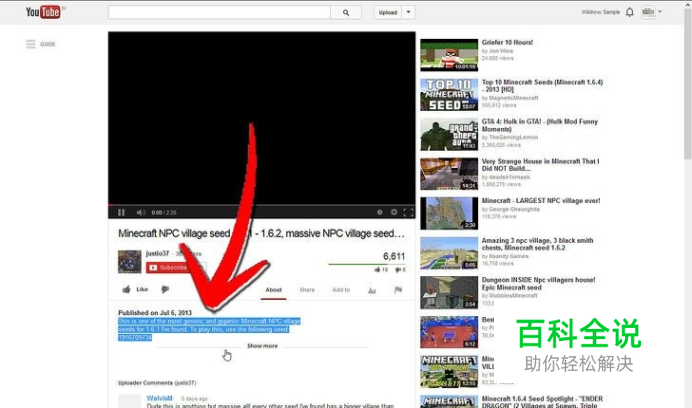Enter fullscreen mode on the player
692x408 pixels.
(x=409, y=212)
